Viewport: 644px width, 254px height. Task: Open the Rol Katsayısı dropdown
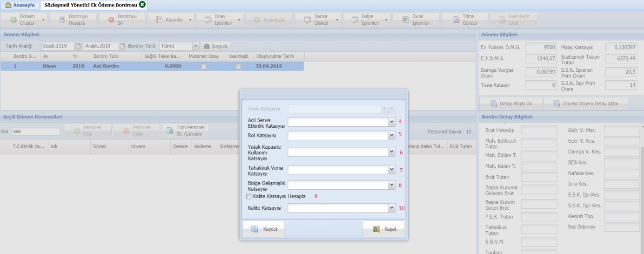[x=391, y=136]
